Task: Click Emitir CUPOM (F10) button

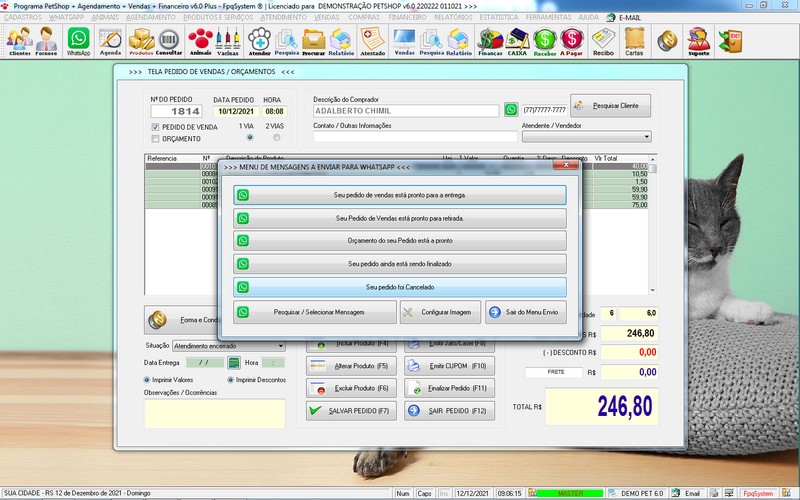Action: point(449,366)
